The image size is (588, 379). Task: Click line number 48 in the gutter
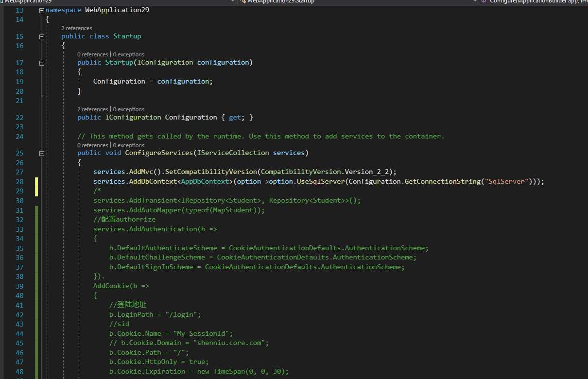[x=19, y=372]
